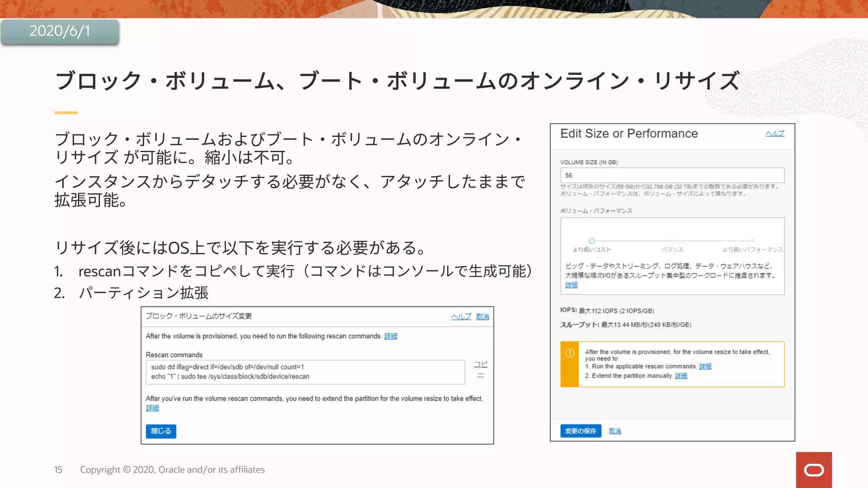Click the Rescan commands text box
Viewport: 868px width, 488px height.
click(305, 372)
